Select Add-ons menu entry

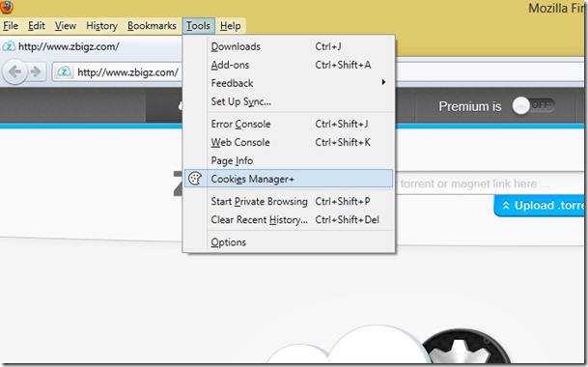pos(289,65)
